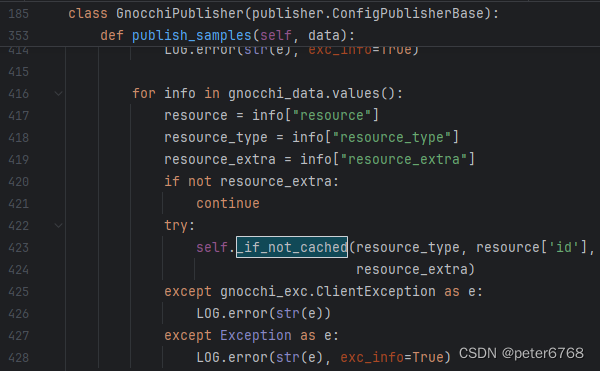The width and height of the screenshot is (600, 371).
Task: Click line number 425 in gutter
Action: click(x=19, y=291)
